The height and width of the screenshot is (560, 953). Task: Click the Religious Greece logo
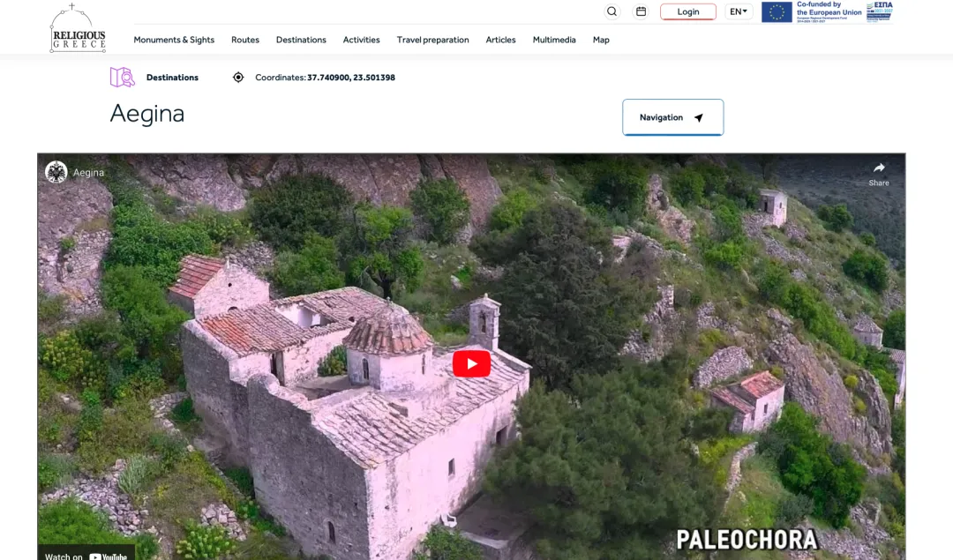pyautogui.click(x=78, y=28)
